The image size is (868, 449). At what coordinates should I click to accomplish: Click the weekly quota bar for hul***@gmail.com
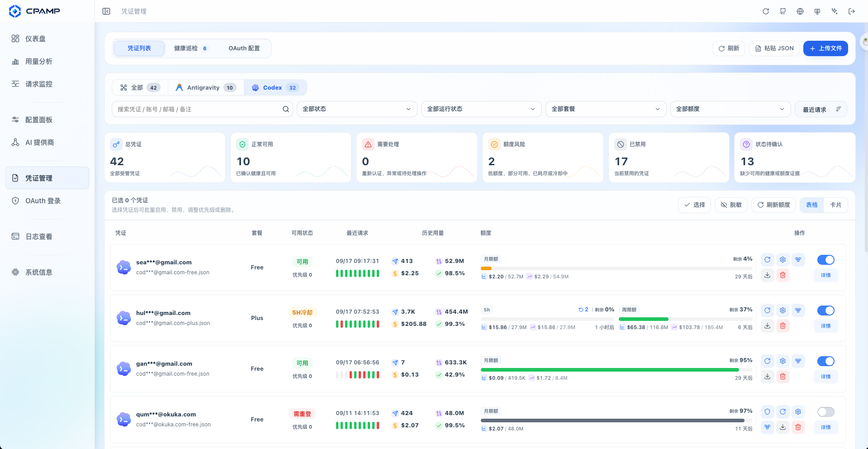tap(686, 319)
